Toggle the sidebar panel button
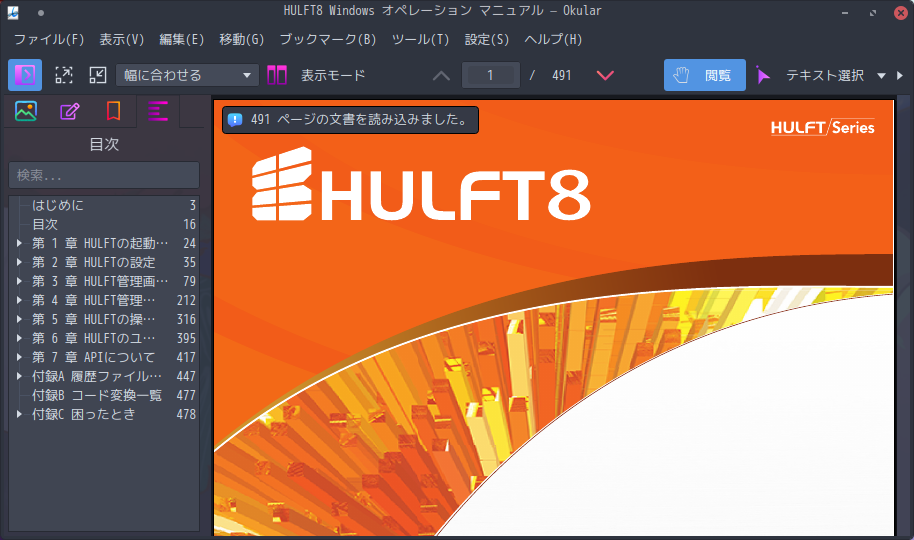914x540 pixels. coord(24,75)
